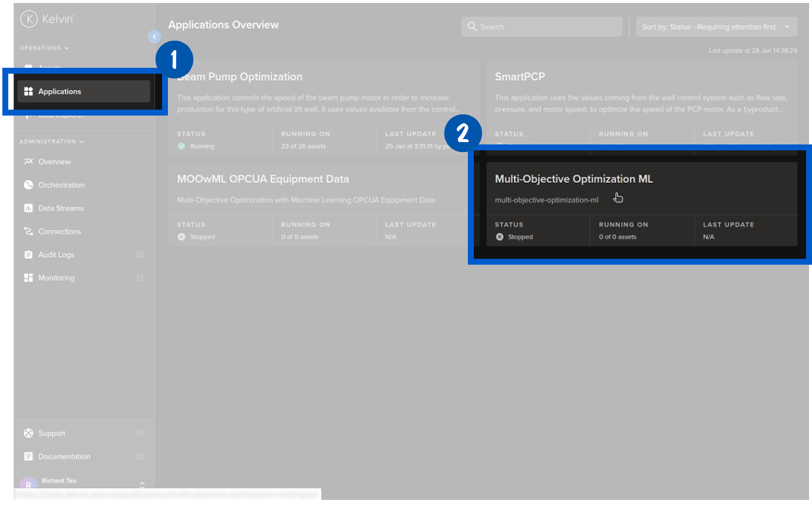Collapse sidebar with blue arrow button
This screenshot has height=507, width=812.
coord(154,37)
